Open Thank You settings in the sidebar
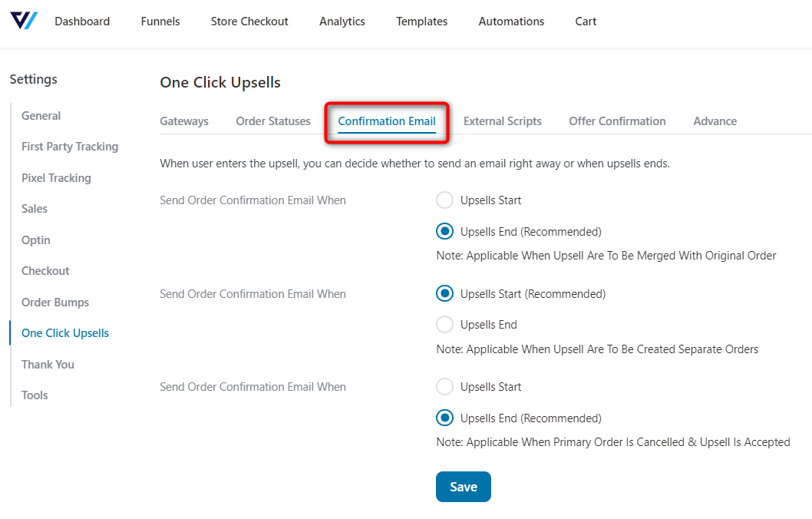Screen dimensions: 812x519 pyautogui.click(x=48, y=364)
